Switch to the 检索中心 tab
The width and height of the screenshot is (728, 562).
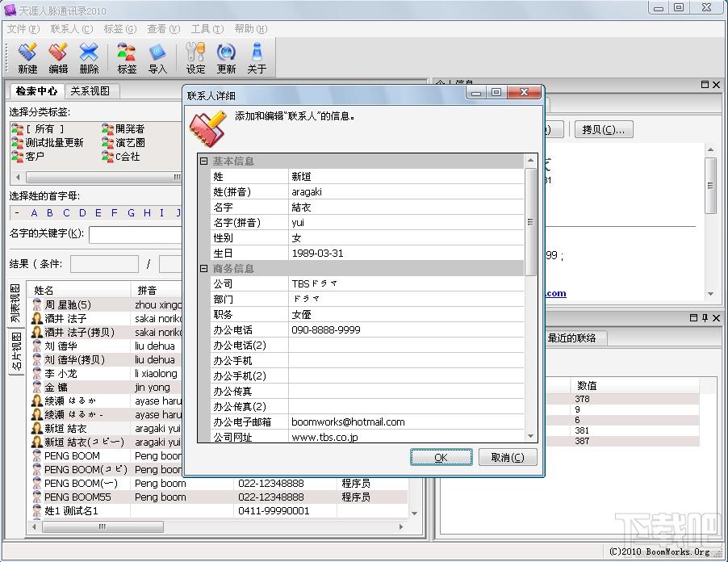(36, 91)
